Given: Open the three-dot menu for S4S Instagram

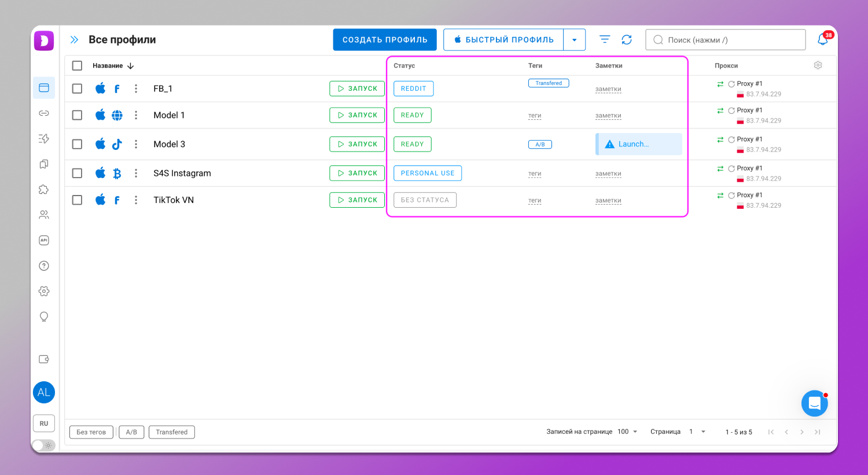Looking at the screenshot, I should [136, 174].
